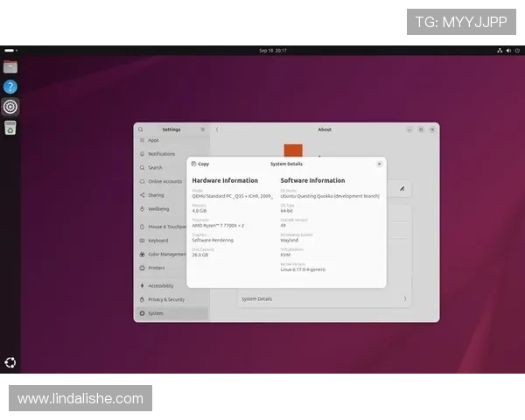Open the Help app in the dock

[x=10, y=87]
